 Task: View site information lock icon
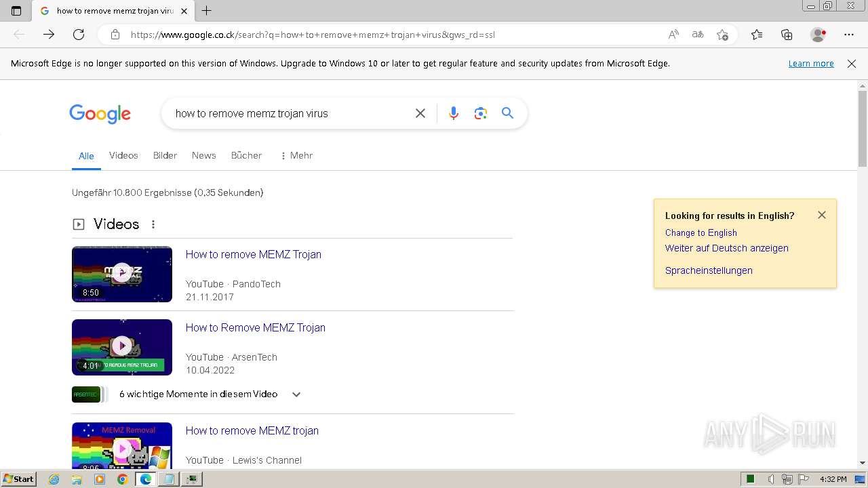[x=115, y=35]
